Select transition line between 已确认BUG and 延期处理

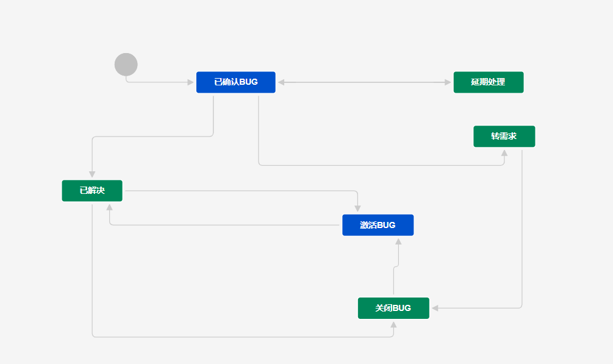coord(364,82)
